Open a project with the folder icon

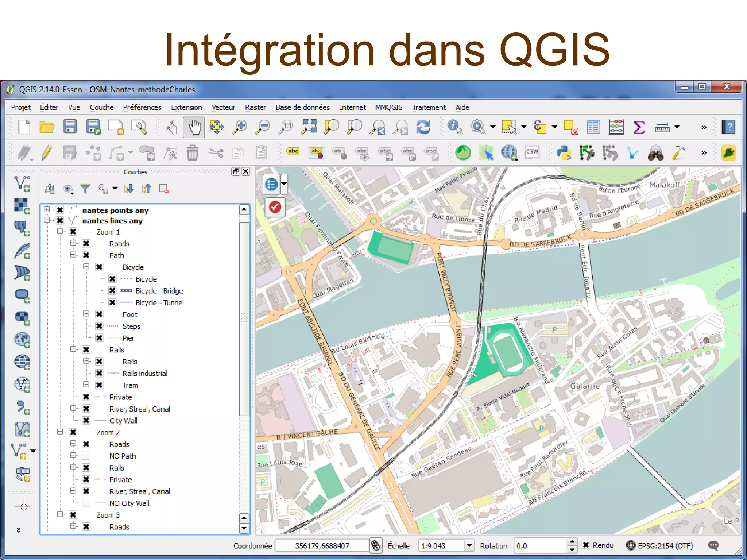coord(47,127)
